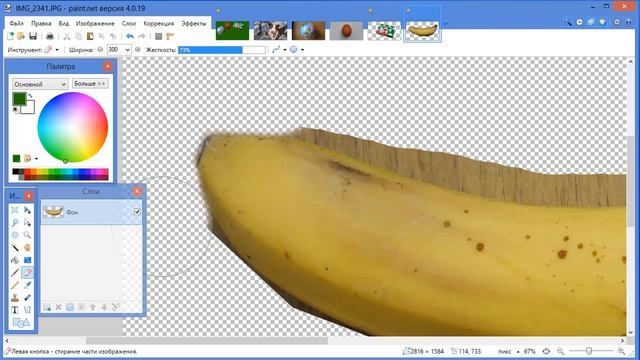Select the Paint Bucket tool

click(15, 260)
